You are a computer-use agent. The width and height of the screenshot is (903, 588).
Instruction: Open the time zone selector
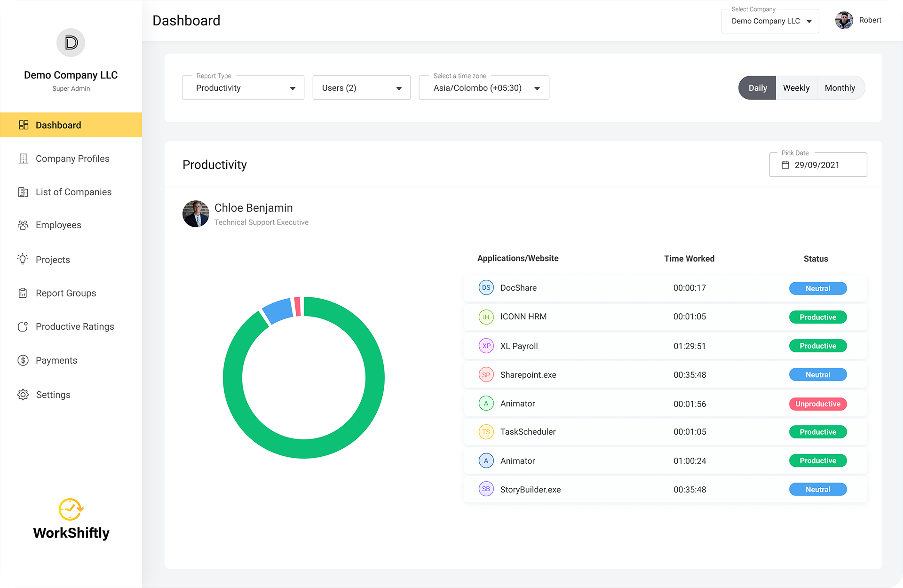483,88
